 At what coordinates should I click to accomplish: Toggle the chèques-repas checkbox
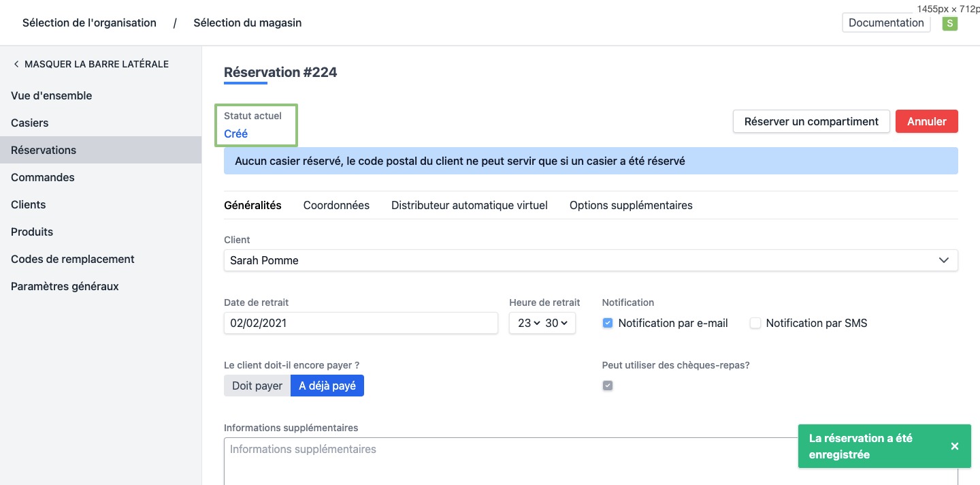pyautogui.click(x=608, y=386)
